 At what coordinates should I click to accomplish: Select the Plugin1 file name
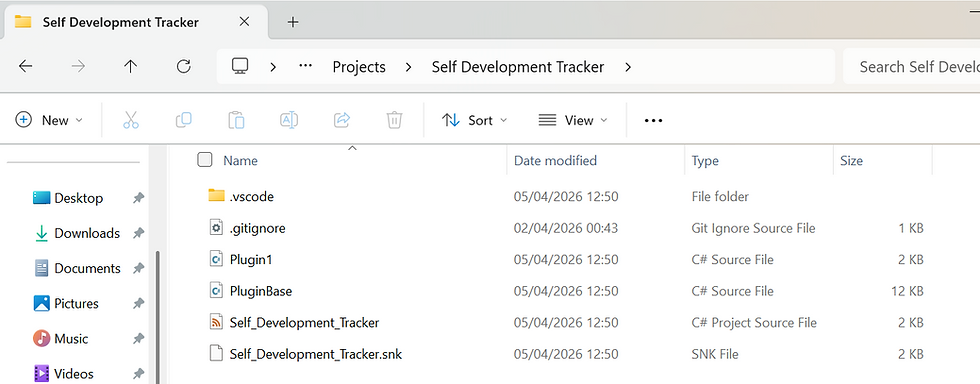coord(251,260)
